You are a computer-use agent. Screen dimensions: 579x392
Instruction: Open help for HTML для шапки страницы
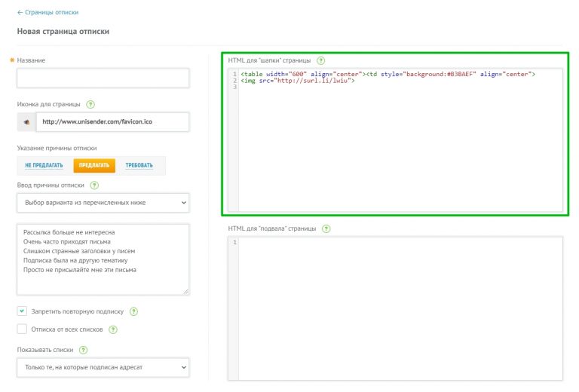[x=321, y=60]
